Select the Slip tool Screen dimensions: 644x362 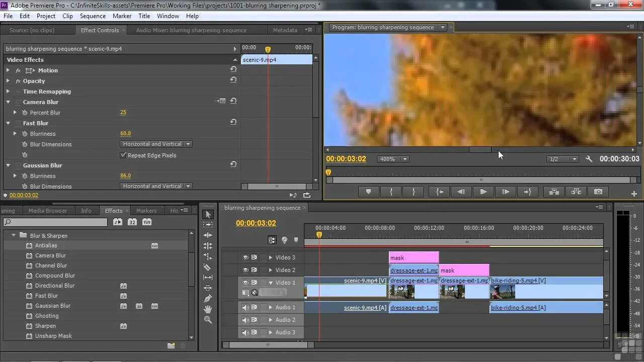[208, 278]
